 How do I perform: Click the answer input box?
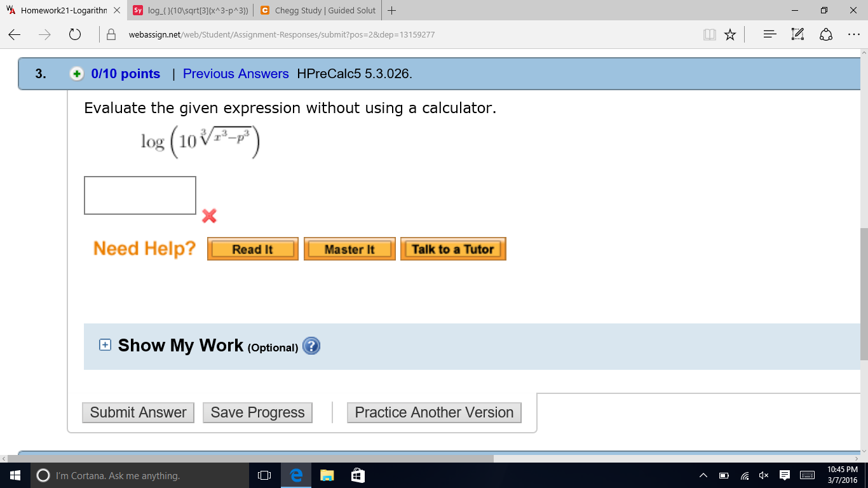click(x=140, y=195)
